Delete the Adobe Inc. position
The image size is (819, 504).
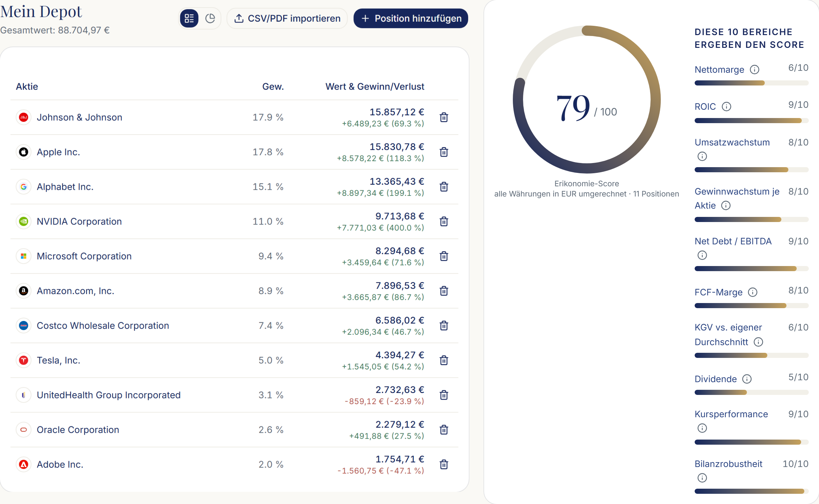tap(444, 464)
